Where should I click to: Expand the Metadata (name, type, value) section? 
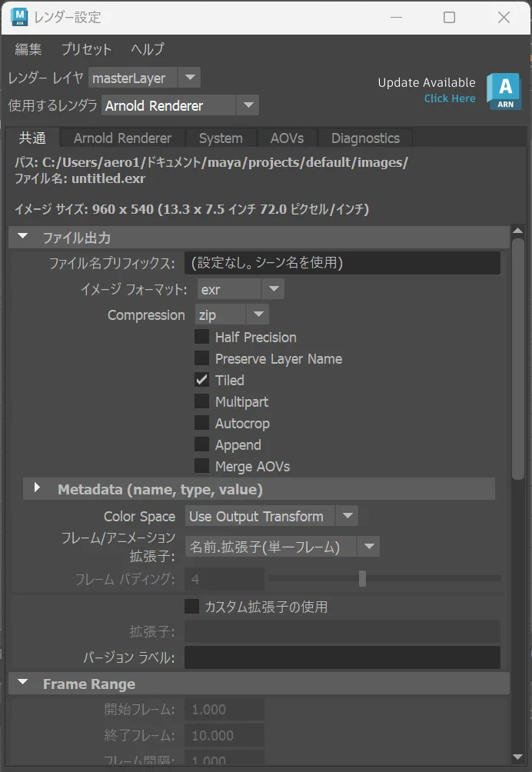(37, 488)
